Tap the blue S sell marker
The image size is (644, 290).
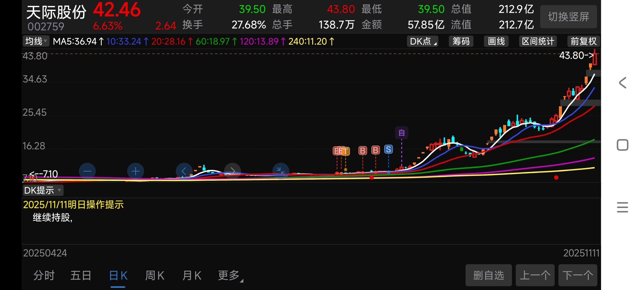[x=388, y=150]
